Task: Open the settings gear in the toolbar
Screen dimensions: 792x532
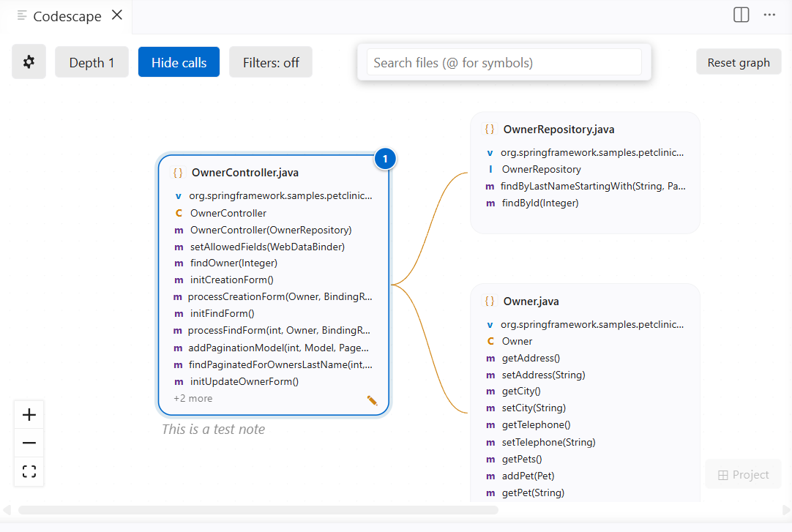Action: coord(29,61)
